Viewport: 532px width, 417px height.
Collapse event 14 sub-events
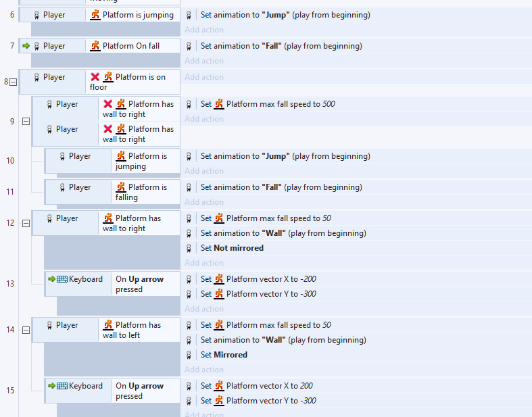click(x=26, y=330)
